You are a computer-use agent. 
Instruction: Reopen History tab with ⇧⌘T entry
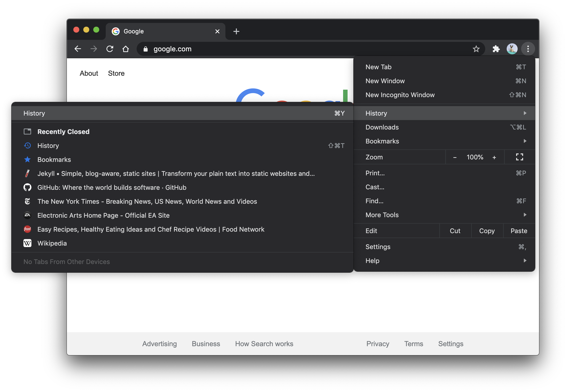pos(183,146)
